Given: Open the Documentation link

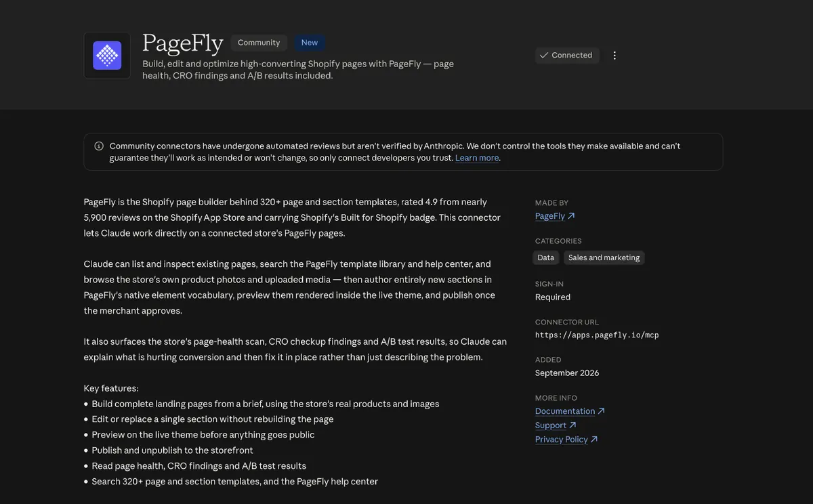Looking at the screenshot, I should (x=565, y=411).
